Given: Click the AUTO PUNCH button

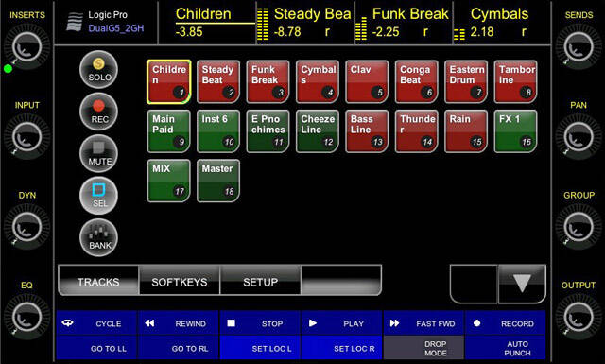Looking at the screenshot, I should pyautogui.click(x=506, y=348).
